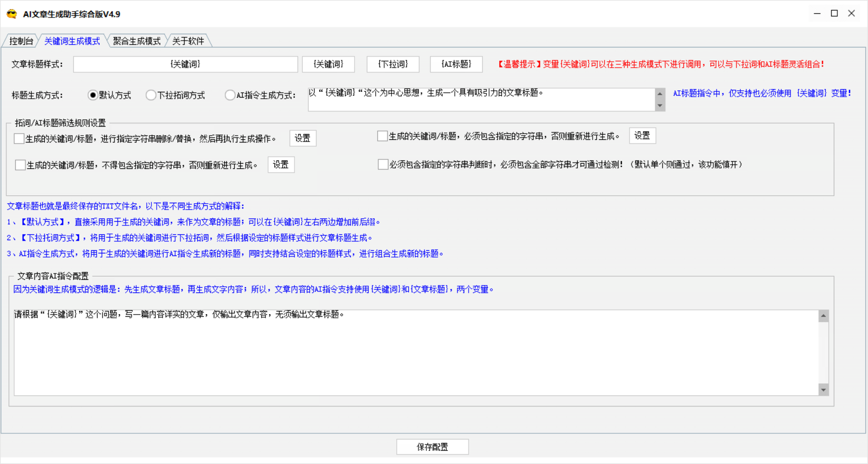Click down arrow of article instruction scrollbar
868x464 pixels.
pos(823,390)
